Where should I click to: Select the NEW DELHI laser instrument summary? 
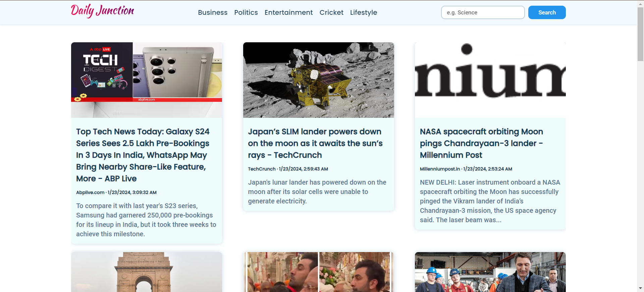pos(490,201)
